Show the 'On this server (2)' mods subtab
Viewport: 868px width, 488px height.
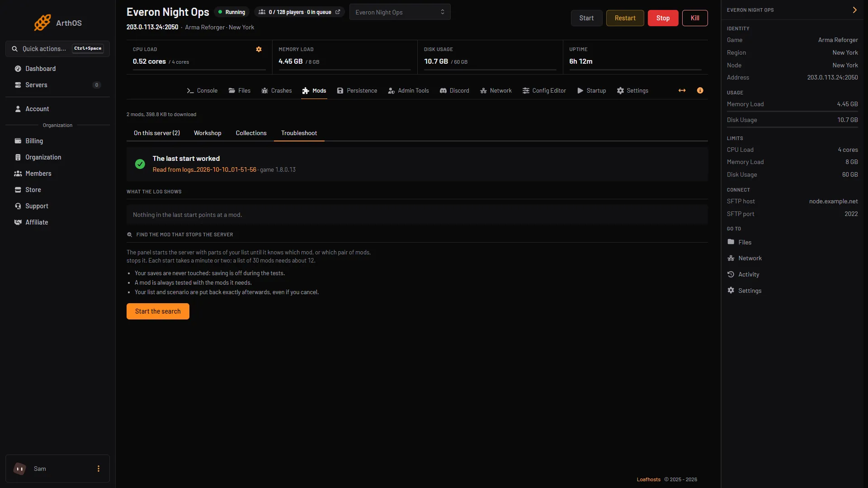[x=156, y=133]
